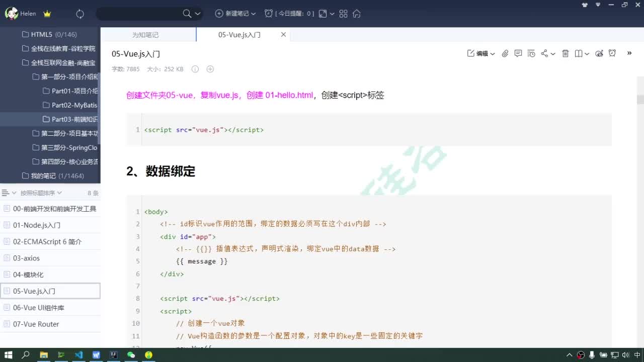Open note 07-Vue Router
The height and width of the screenshot is (362, 644).
50,324
